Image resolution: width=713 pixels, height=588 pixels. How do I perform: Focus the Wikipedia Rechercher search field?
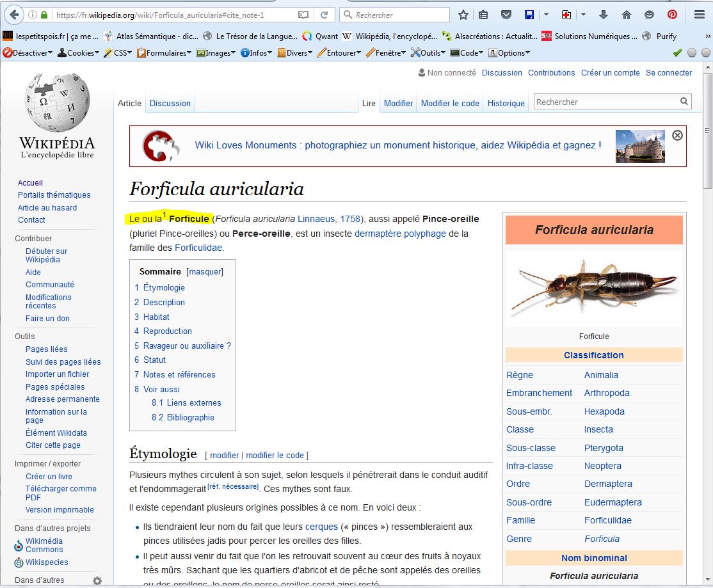click(605, 102)
